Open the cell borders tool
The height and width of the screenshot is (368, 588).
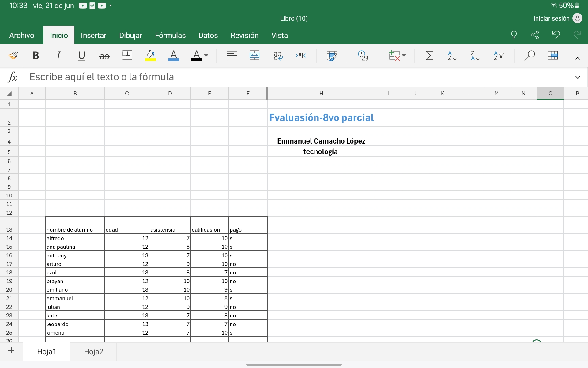point(127,56)
